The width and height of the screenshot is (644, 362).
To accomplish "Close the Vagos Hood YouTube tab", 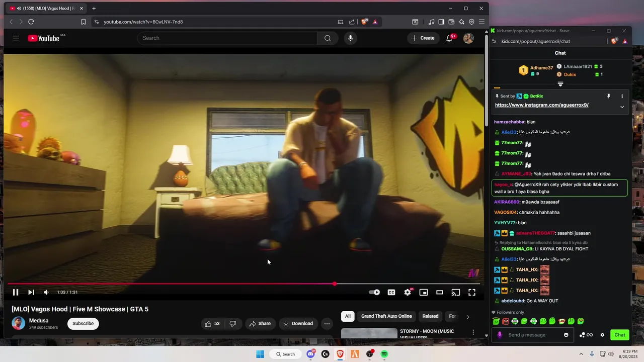I will [82, 8].
